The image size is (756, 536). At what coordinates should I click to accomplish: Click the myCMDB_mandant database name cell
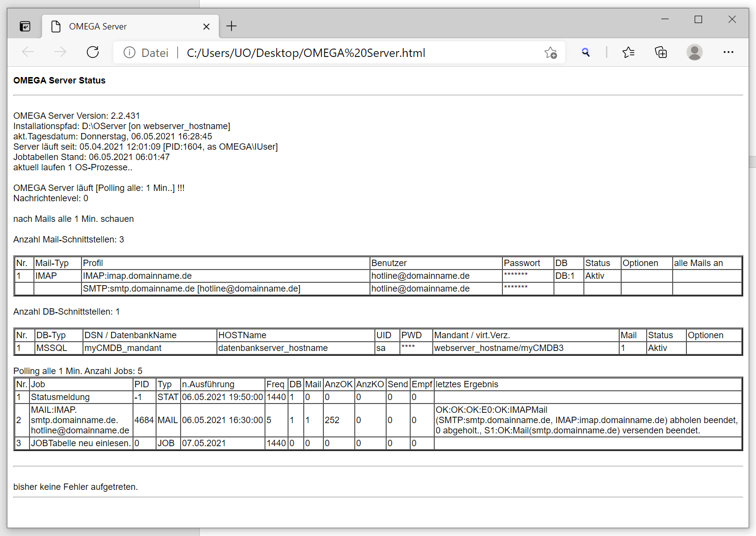[x=123, y=348]
